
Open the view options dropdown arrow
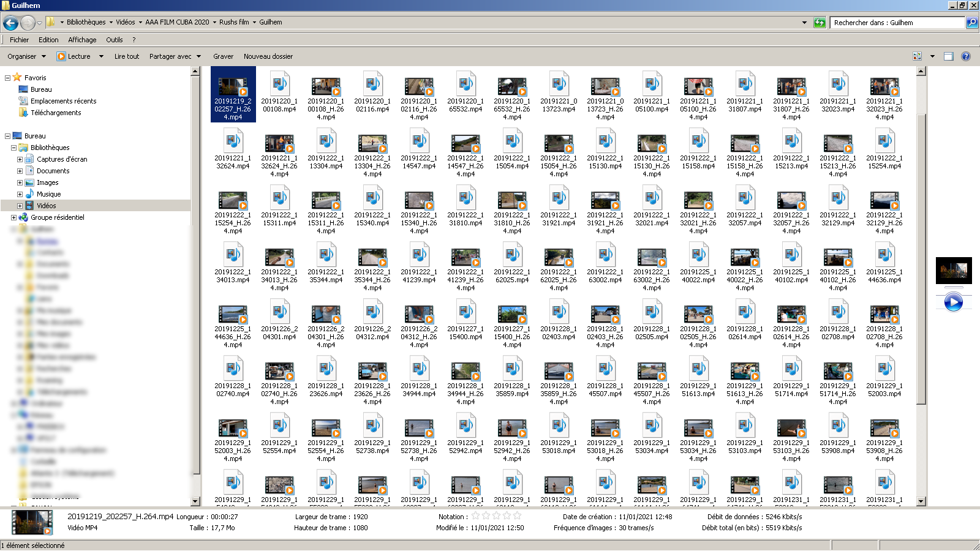tap(932, 56)
